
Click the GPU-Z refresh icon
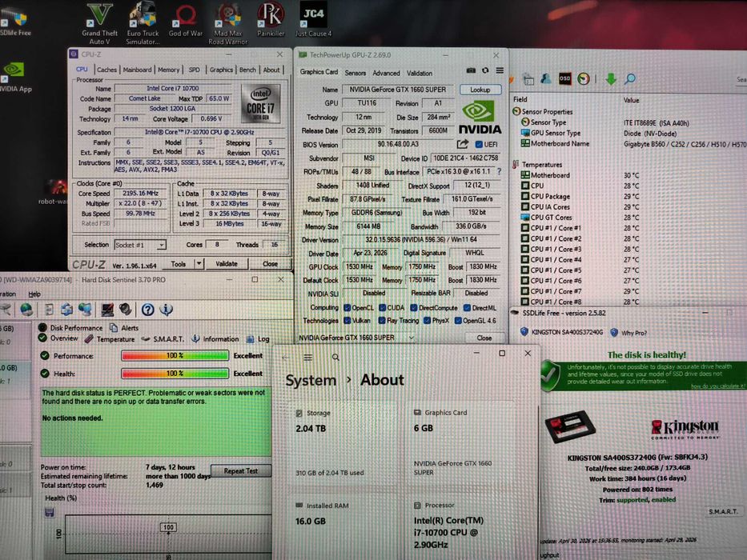tap(485, 70)
